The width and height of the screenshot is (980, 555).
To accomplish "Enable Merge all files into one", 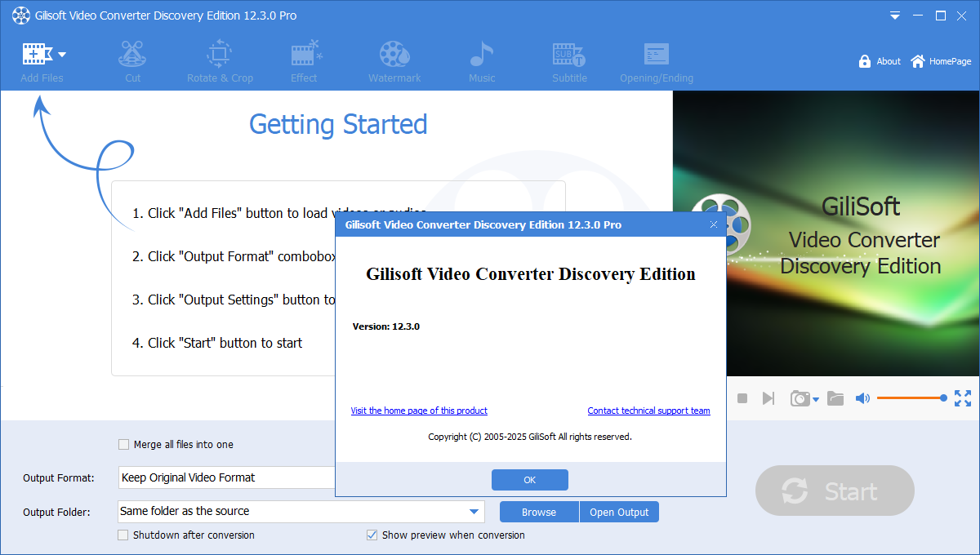I will click(x=123, y=445).
